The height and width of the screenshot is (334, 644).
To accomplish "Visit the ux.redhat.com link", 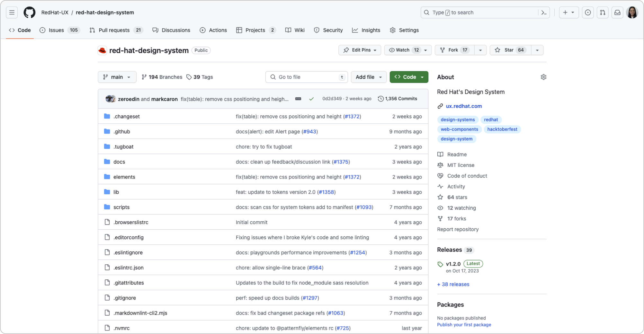I will [464, 106].
